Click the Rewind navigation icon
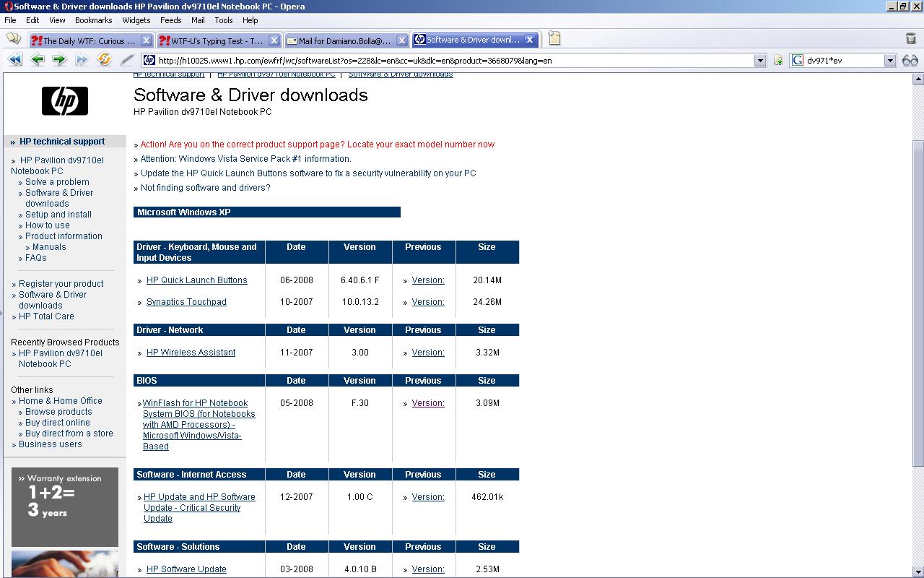Screen dimensions: 924x578 [x=14, y=60]
